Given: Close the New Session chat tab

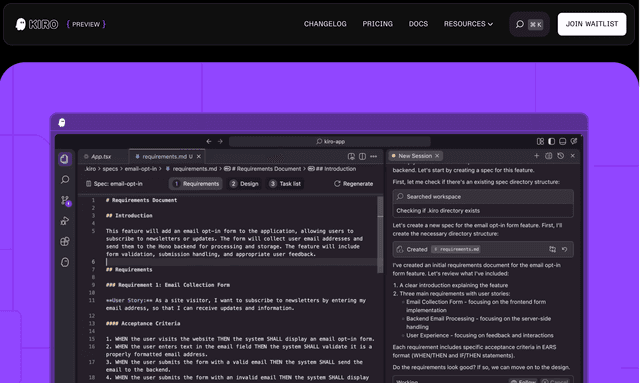Looking at the screenshot, I should click(437, 156).
